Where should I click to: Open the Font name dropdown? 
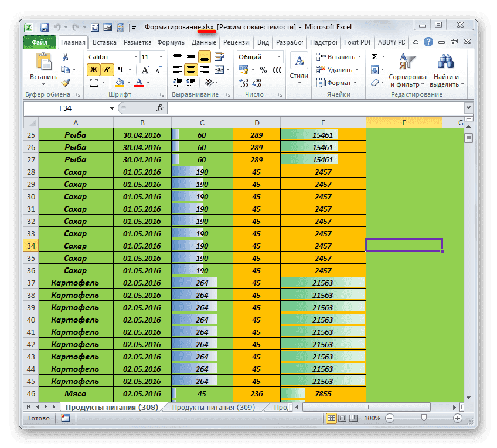tap(136, 57)
